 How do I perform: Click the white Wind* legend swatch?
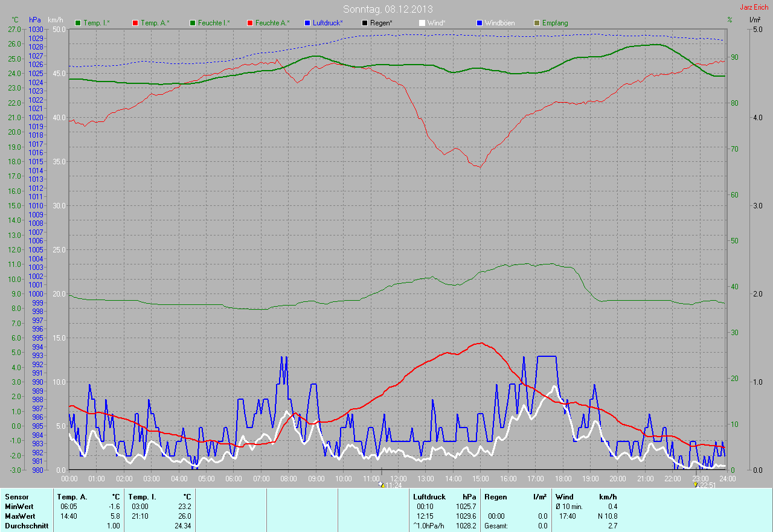(x=422, y=23)
